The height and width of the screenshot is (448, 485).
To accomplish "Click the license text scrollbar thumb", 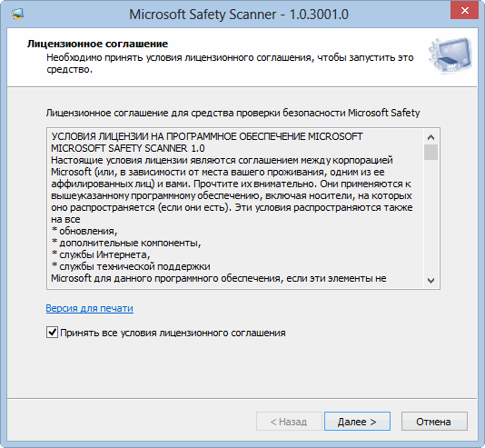I will [431, 152].
